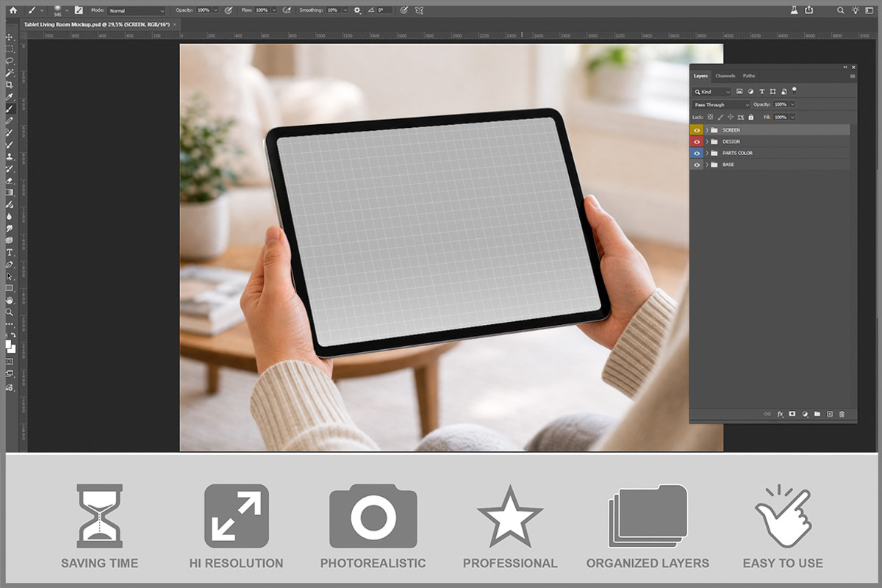This screenshot has width=882, height=588.
Task: Select the Pen tool
Action: (10, 264)
